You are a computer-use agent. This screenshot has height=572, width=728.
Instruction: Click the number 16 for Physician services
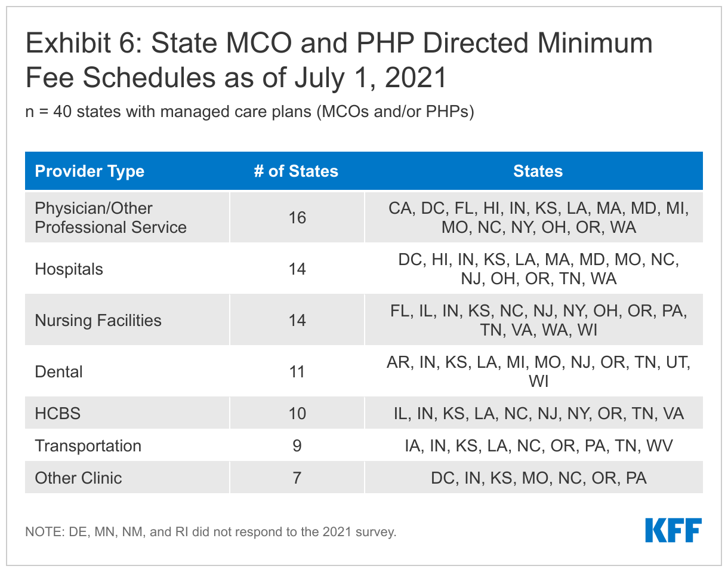[x=297, y=217]
